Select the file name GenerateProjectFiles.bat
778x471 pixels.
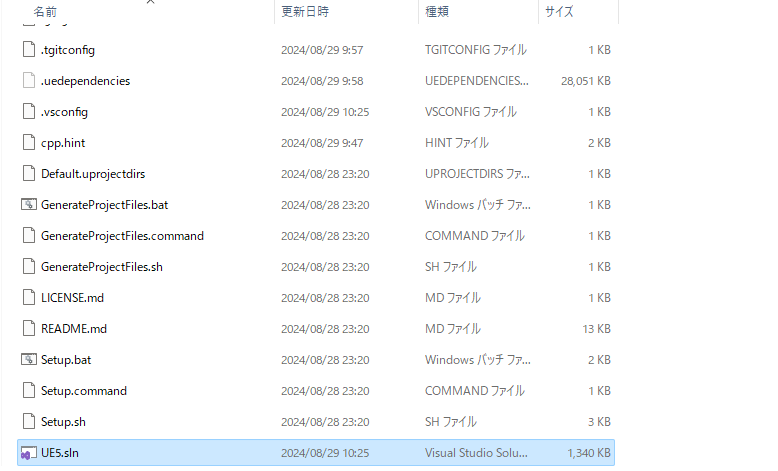(x=105, y=205)
